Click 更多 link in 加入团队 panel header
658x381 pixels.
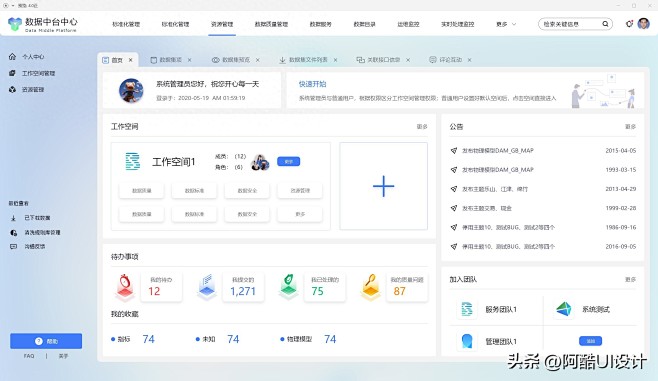[630, 279]
